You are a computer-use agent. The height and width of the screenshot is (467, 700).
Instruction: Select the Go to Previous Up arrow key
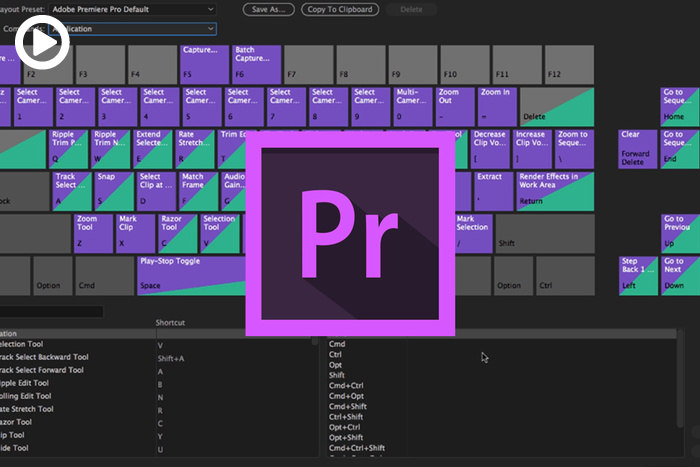pyautogui.click(x=679, y=234)
